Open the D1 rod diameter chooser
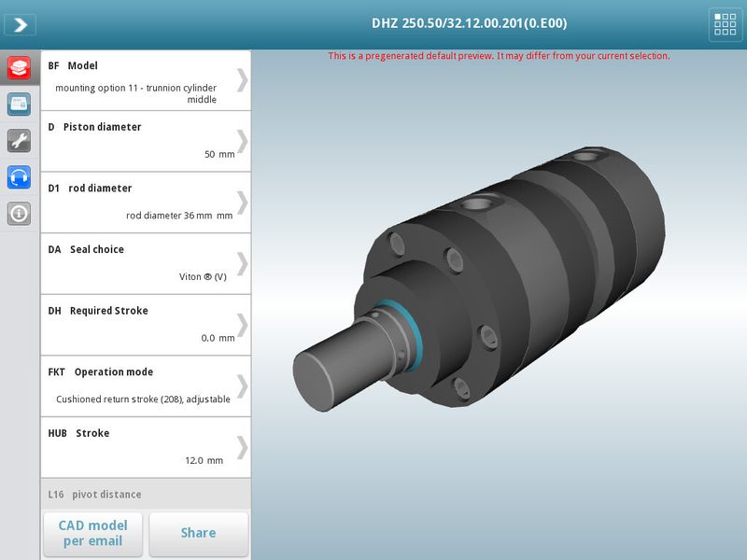Image resolution: width=747 pixels, height=560 pixels. (145, 202)
